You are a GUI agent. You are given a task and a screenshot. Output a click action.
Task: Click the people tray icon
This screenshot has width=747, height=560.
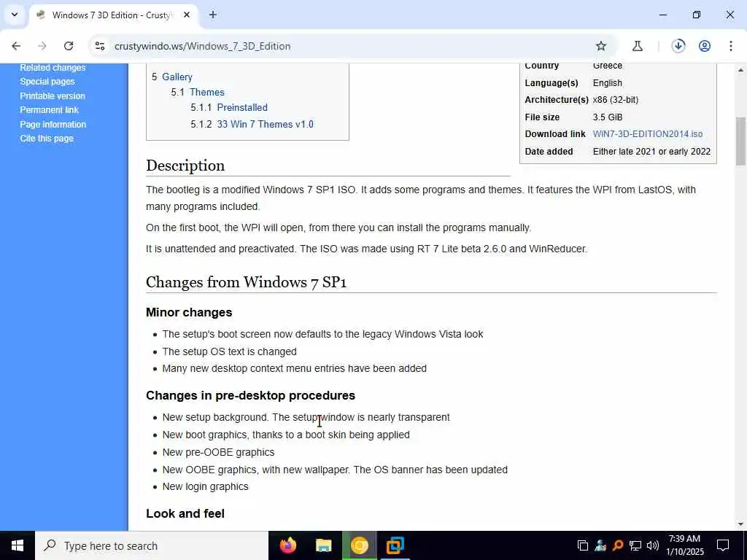(600, 545)
